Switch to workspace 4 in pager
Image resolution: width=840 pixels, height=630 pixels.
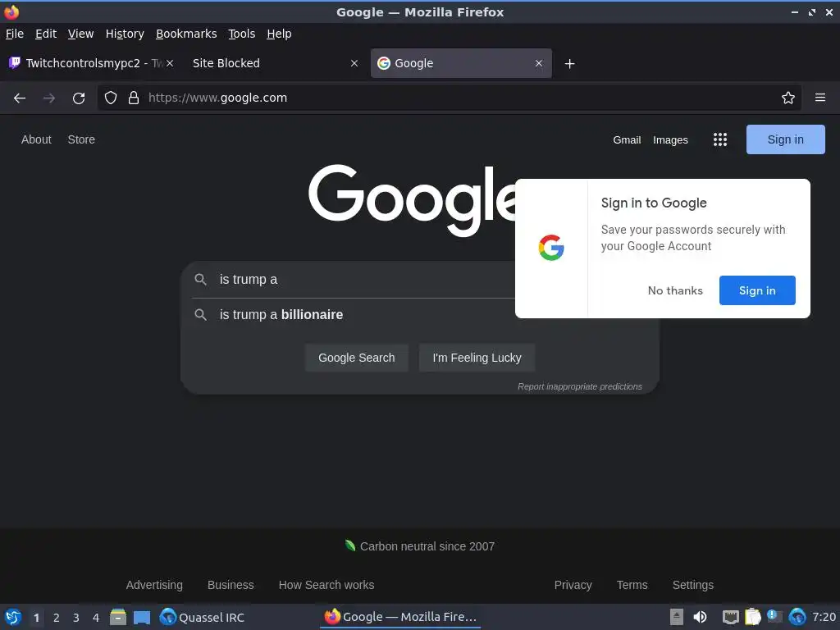pyautogui.click(x=96, y=618)
